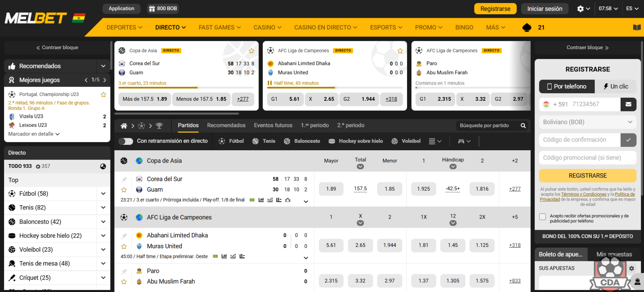Screen dimensions: 644x292
Task: Pin the Paro vs Abu Muslim Farah match
Action: point(124,272)
